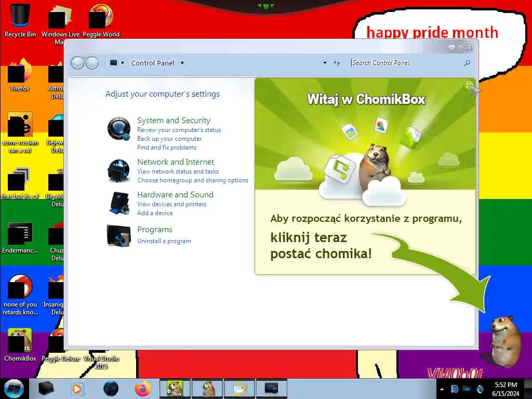Viewport: 532px width, 399px height.
Task: Open System and Security
Action: [x=174, y=121]
